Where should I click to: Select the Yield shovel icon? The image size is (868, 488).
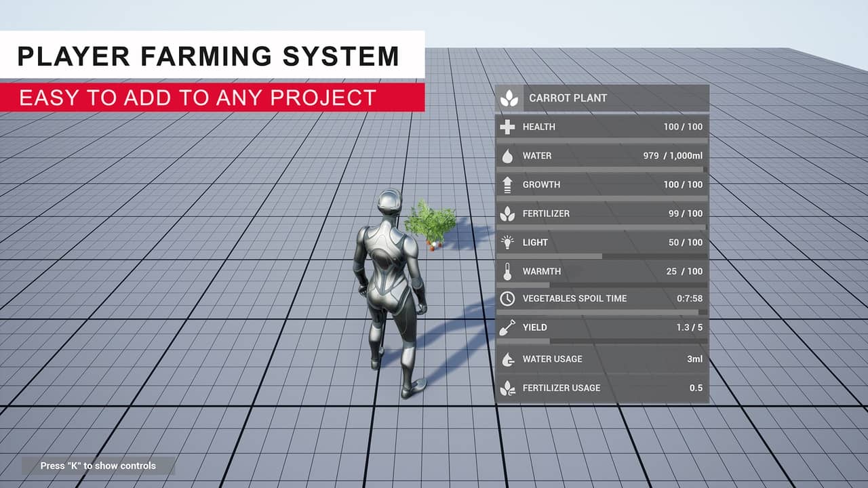[507, 327]
